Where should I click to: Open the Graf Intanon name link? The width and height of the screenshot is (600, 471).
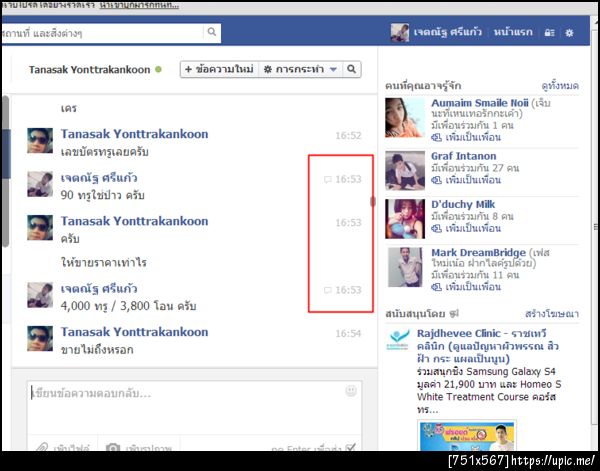pyautogui.click(x=463, y=156)
